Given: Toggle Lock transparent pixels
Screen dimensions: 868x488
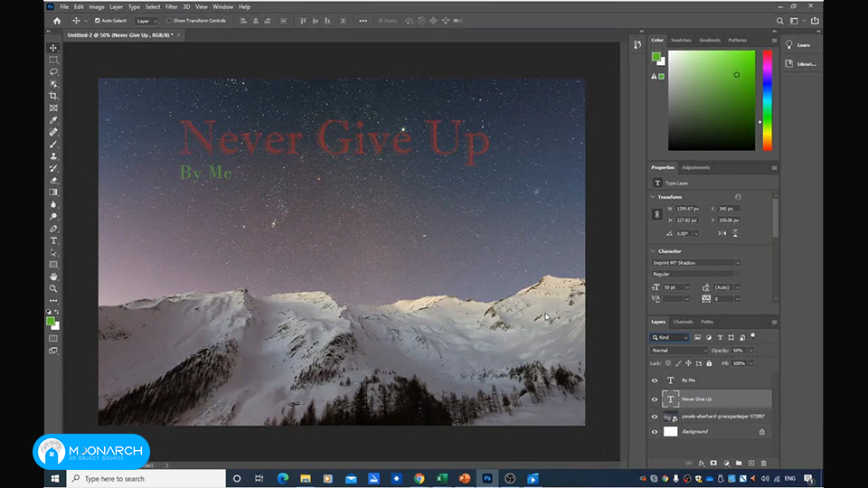Looking at the screenshot, I should pyautogui.click(x=668, y=363).
